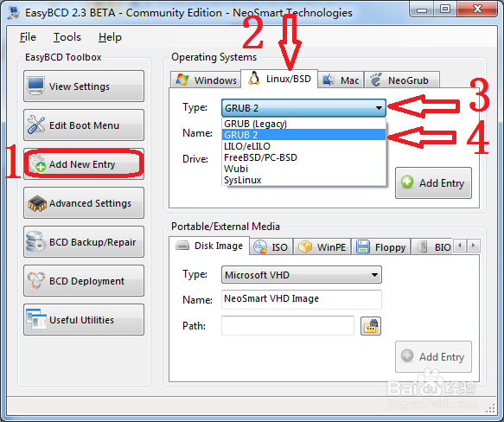The image size is (504, 422).
Task: Switch to the ISO tab
Action: click(x=271, y=246)
